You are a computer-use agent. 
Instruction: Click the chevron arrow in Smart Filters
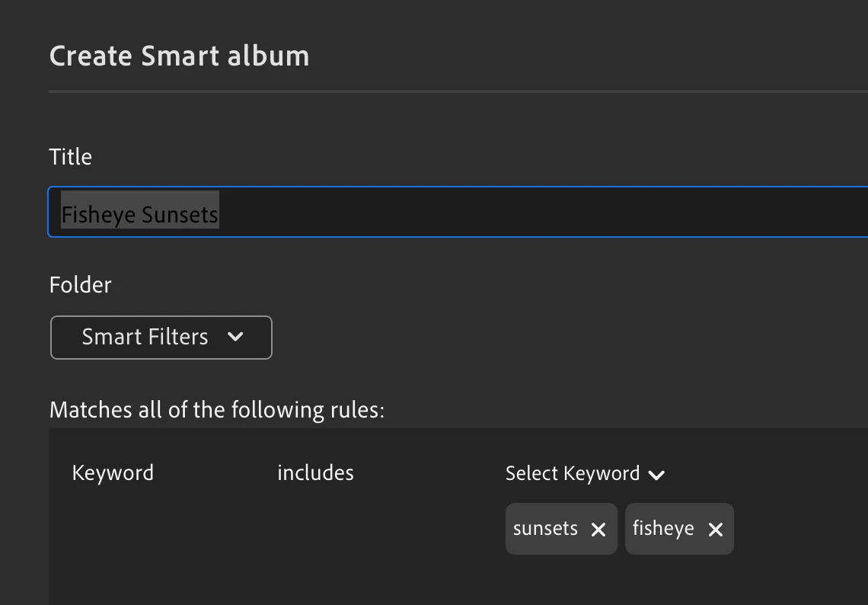pyautogui.click(x=235, y=337)
